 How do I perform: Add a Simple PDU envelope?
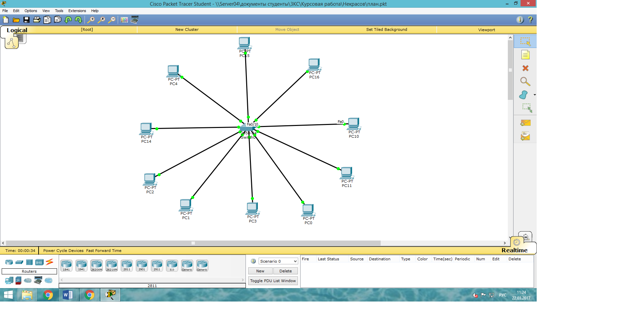(525, 123)
